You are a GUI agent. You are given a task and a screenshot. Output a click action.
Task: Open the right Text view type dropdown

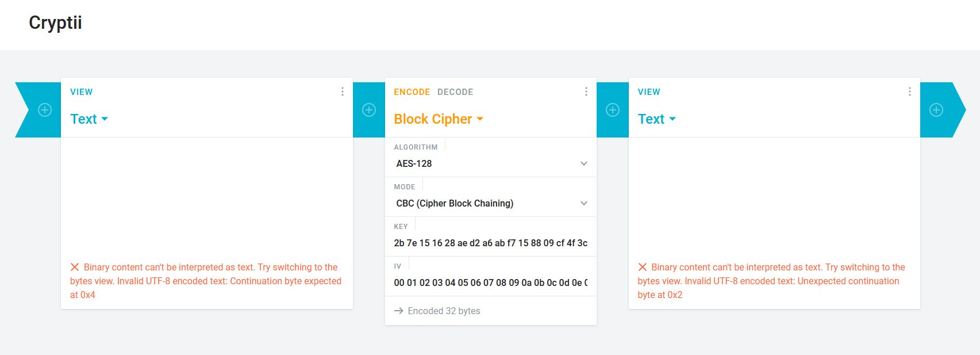click(656, 119)
